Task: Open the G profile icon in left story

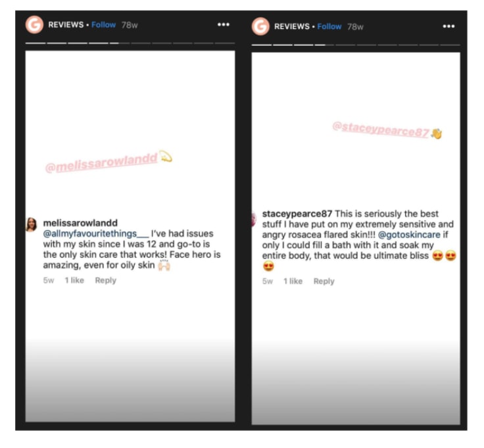Action: coord(34,25)
